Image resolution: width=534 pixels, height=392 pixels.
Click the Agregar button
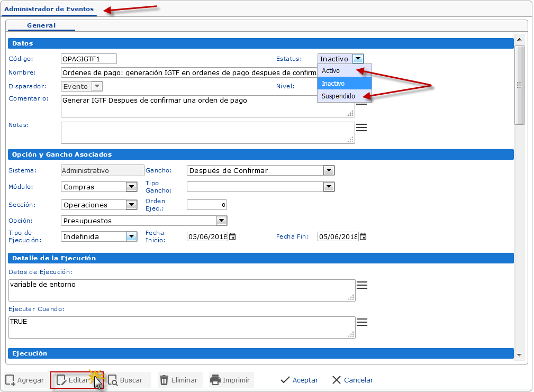tap(25, 380)
